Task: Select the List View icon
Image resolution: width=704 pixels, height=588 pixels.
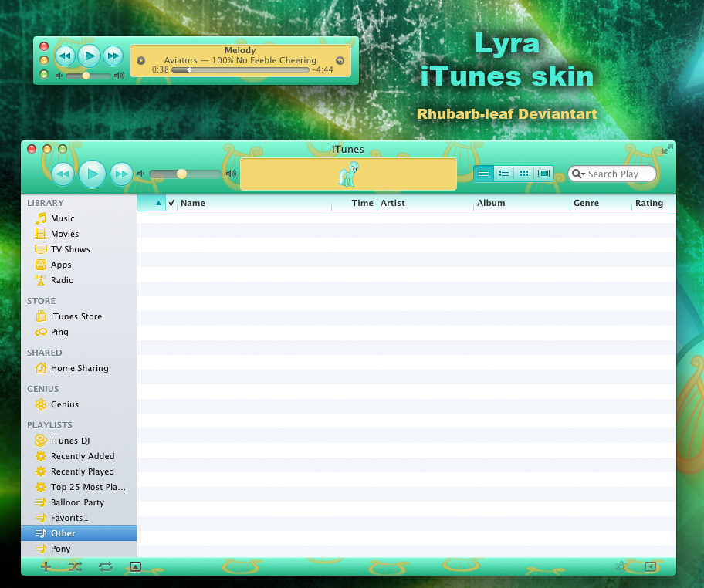Action: click(x=483, y=173)
